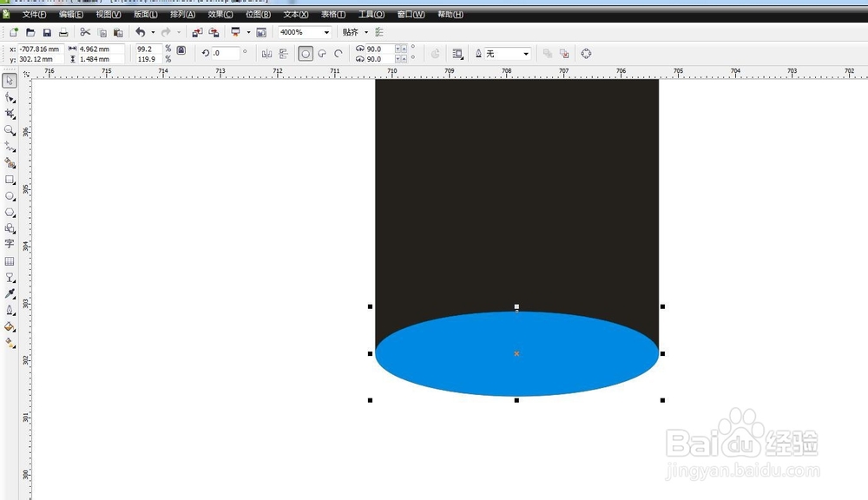Open the 效果(C) menu
Screen dimensions: 868x500
(x=220, y=15)
